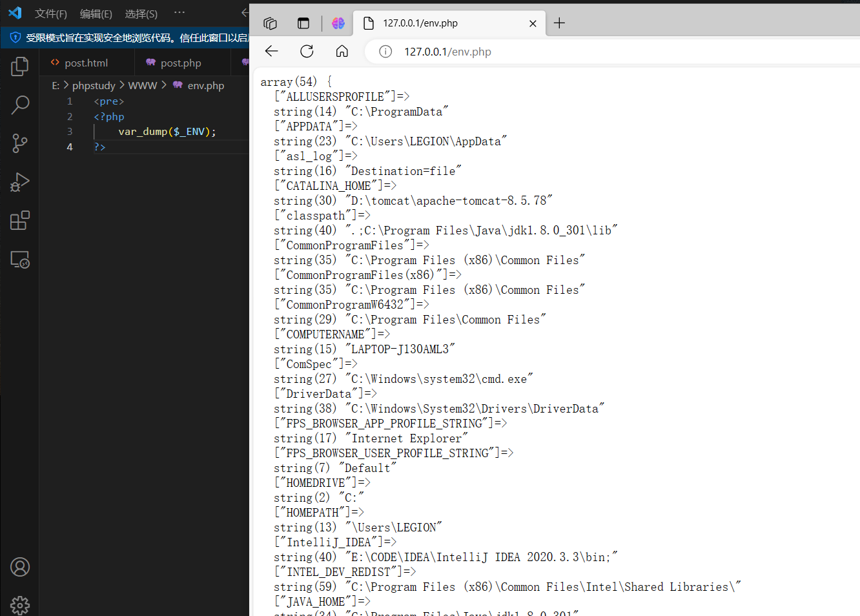860x616 pixels.
Task: Click the VS Code logo icon
Action: 15,13
